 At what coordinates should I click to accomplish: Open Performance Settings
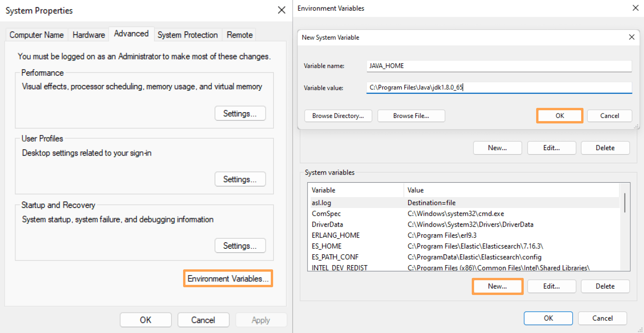click(x=240, y=113)
